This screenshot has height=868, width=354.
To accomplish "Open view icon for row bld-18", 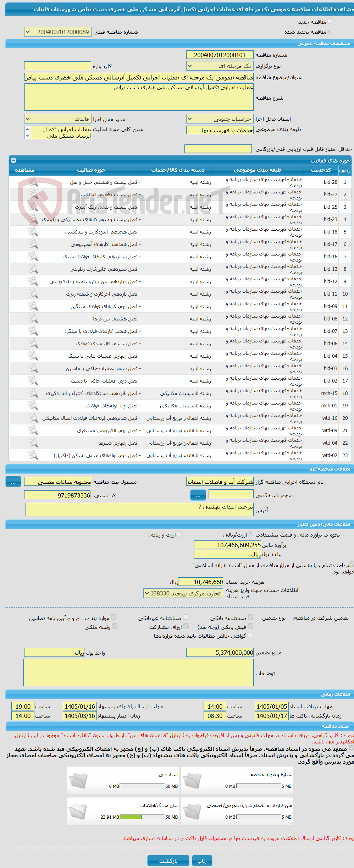I will (x=33, y=232).
